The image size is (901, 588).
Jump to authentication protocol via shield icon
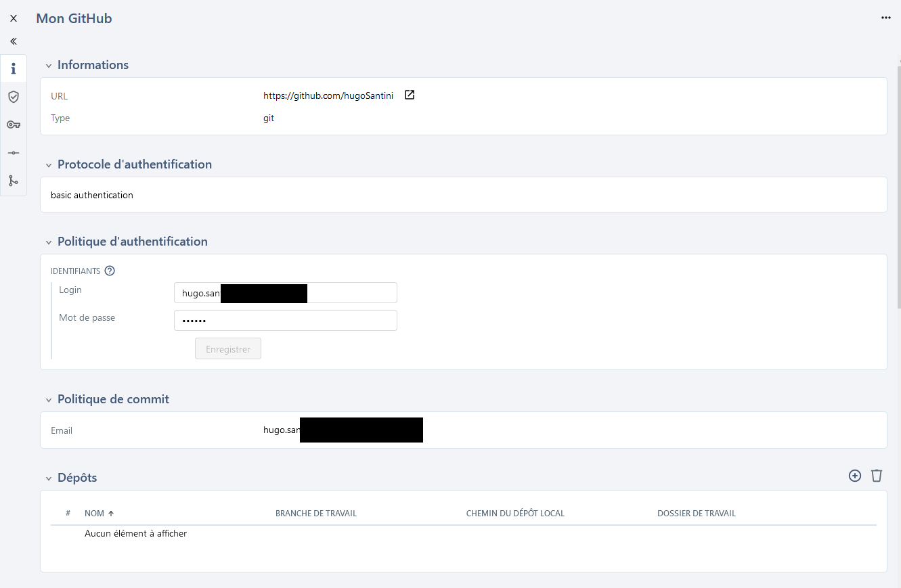click(x=14, y=97)
